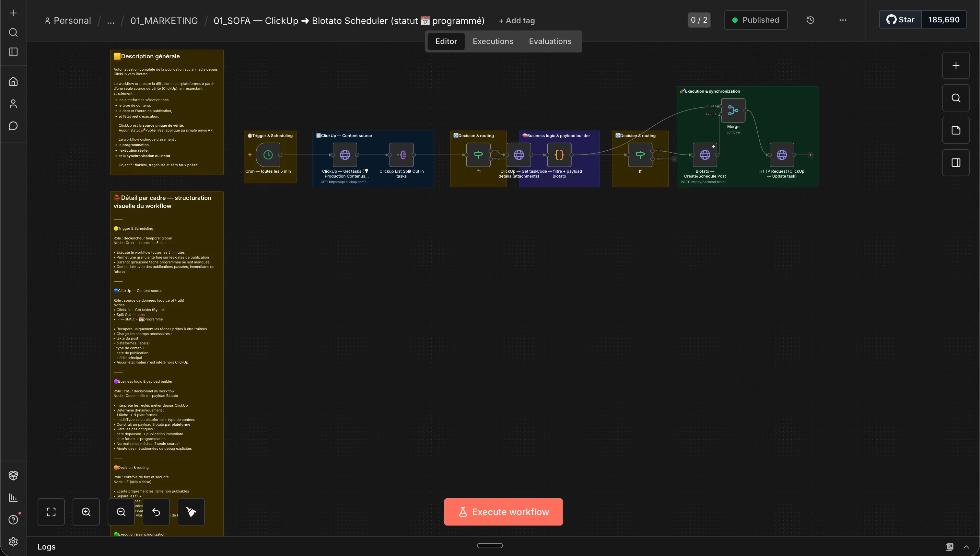Expand the collapsed breadcrumb ellipsis

[111, 21]
